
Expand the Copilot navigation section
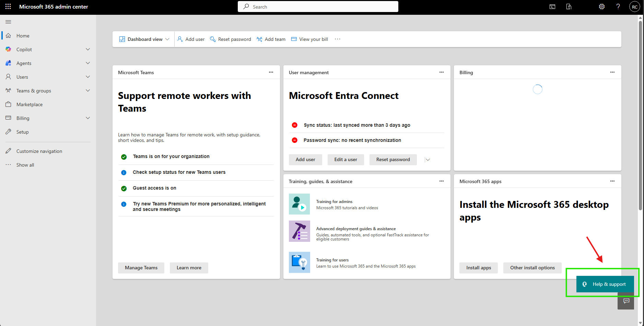pos(88,49)
